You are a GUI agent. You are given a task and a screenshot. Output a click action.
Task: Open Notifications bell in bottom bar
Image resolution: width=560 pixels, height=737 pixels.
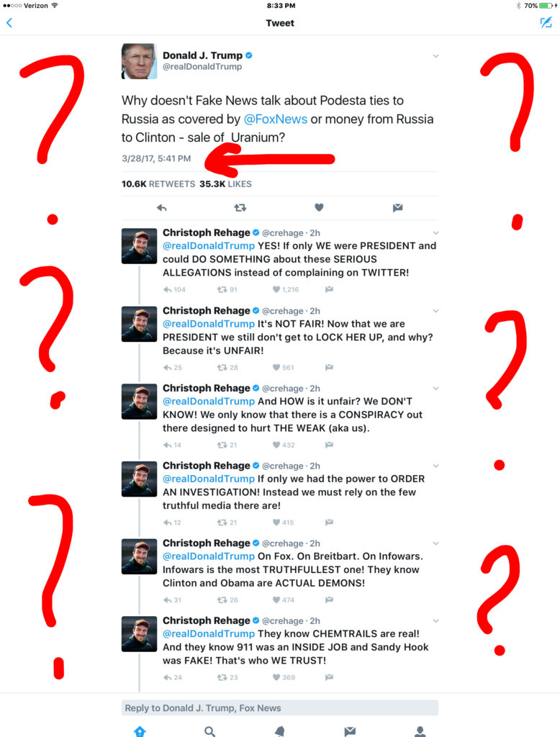(280, 731)
